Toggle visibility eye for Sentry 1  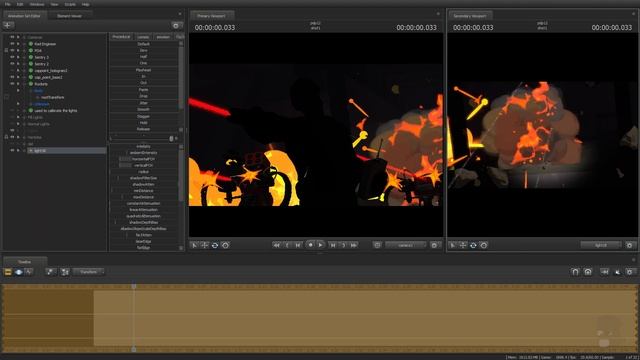coord(12,57)
